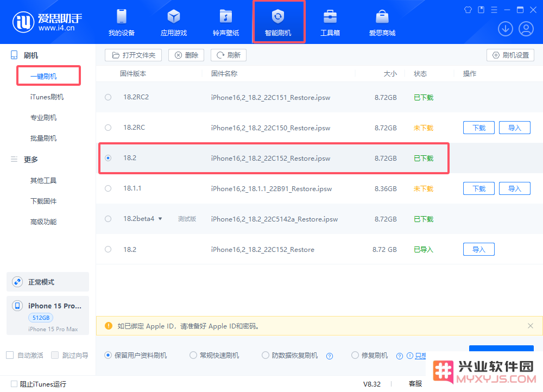Select downloaded 18.2 22C152 ipsw radio button

click(x=108, y=158)
